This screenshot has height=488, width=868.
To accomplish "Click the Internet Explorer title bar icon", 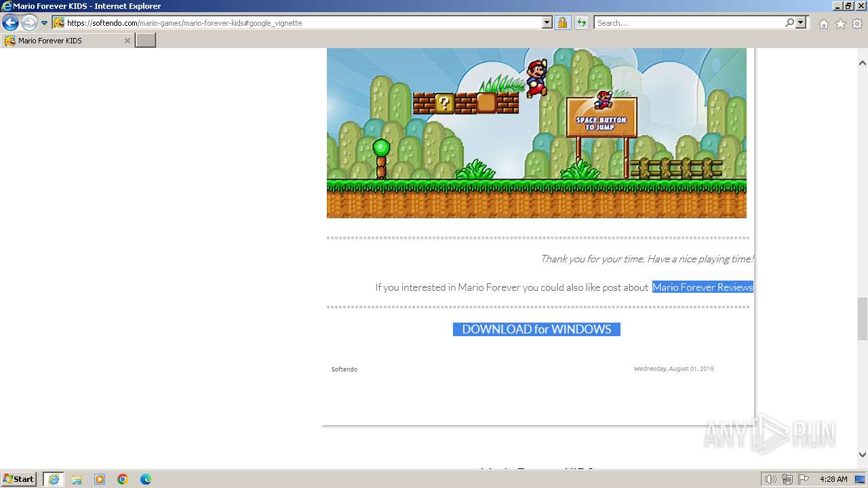I will (x=6, y=6).
